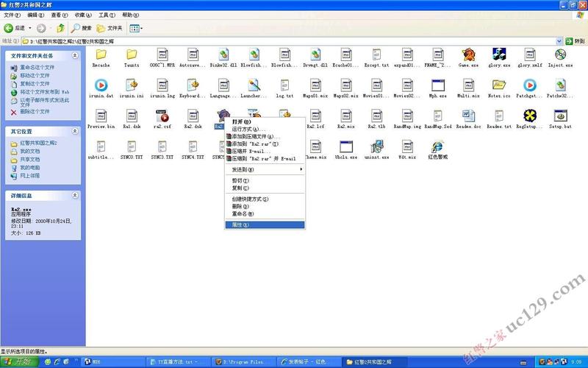588x368 pixels.
Task: Choose 属性 in the context menu
Action: (242, 224)
